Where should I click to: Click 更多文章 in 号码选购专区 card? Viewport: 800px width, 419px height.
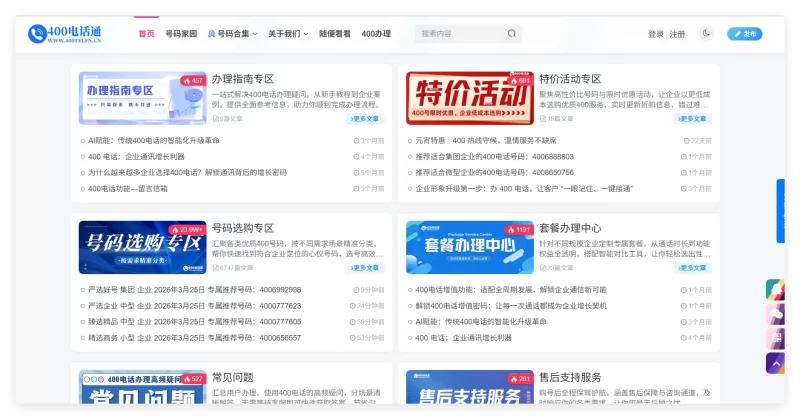tap(364, 268)
